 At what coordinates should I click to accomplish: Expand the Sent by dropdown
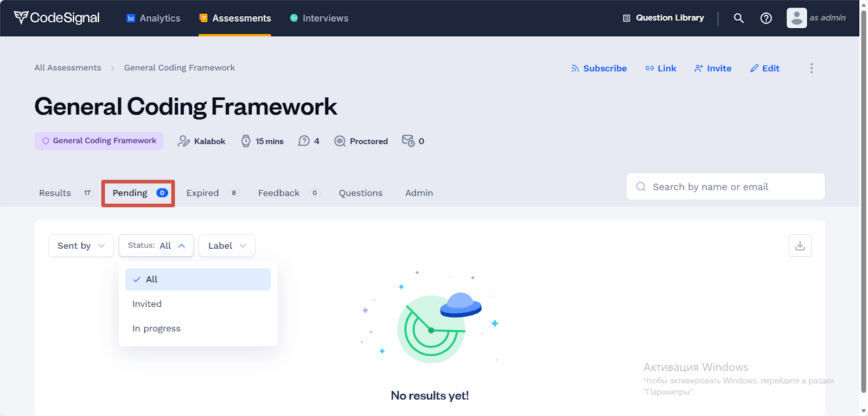[81, 245]
